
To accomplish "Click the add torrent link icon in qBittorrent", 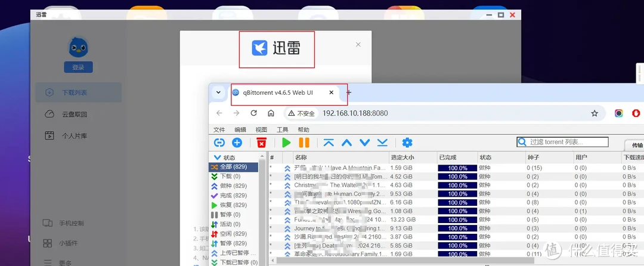I will pyautogui.click(x=219, y=143).
